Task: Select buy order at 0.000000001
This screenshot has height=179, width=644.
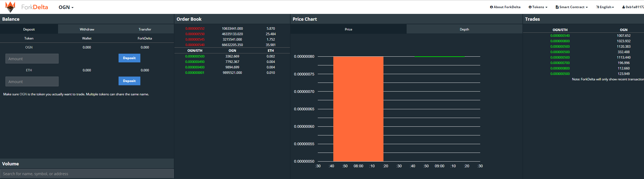Action: pyautogui.click(x=232, y=72)
